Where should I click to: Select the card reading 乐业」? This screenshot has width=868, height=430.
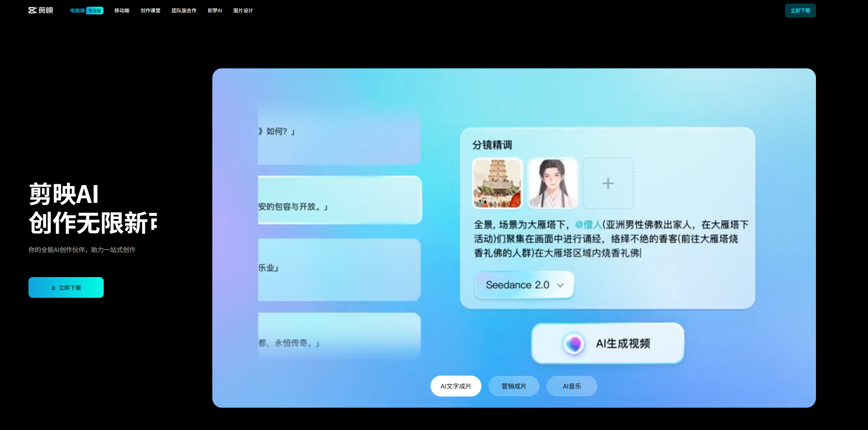point(339,270)
